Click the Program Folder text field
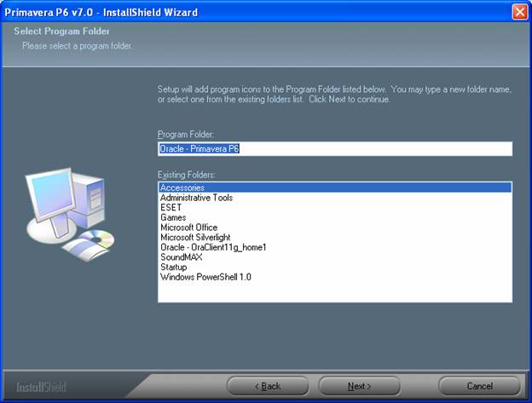The image size is (532, 403). point(335,149)
